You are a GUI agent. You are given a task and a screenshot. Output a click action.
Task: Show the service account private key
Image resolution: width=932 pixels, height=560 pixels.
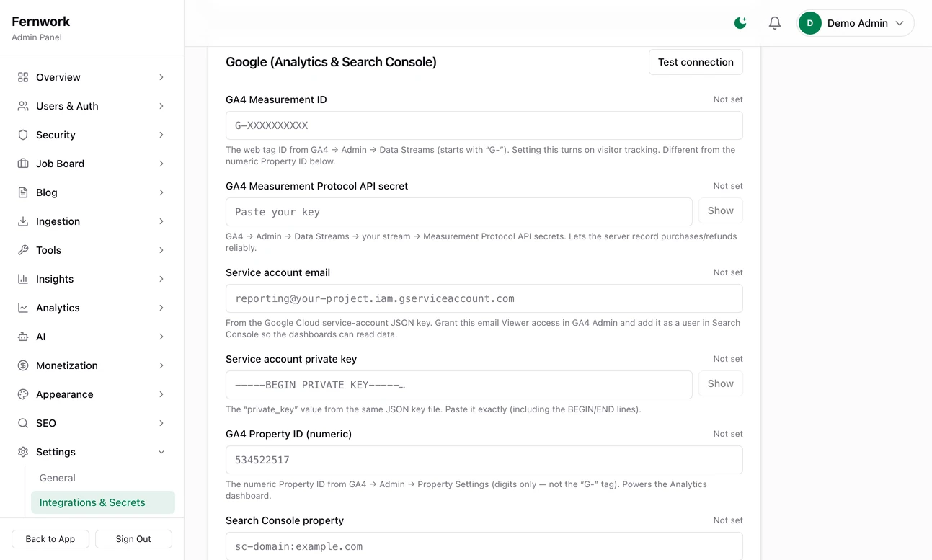[721, 383]
